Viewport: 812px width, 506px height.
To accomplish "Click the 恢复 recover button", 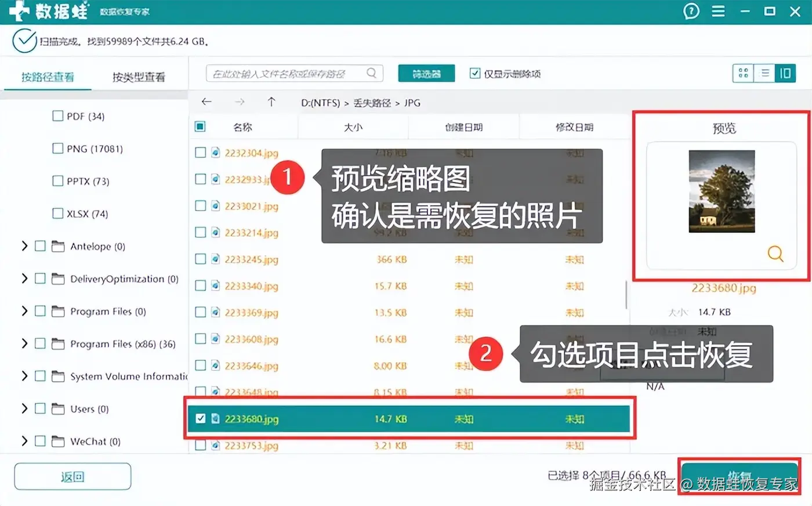I will click(x=739, y=477).
